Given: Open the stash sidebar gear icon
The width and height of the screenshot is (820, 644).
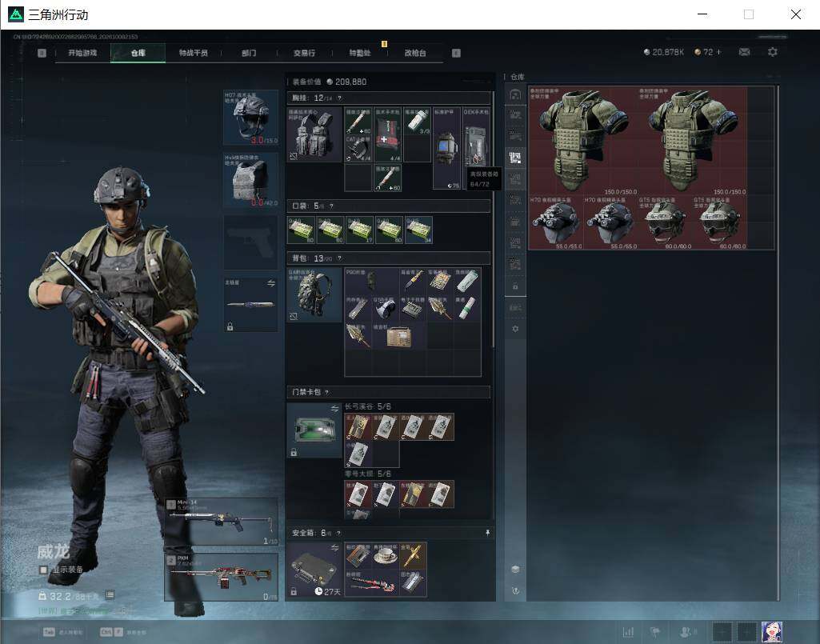Looking at the screenshot, I should point(515,329).
